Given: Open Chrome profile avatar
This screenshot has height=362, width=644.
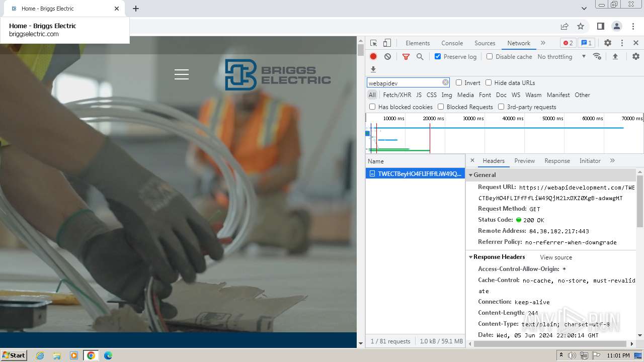Looking at the screenshot, I should pyautogui.click(x=616, y=26).
